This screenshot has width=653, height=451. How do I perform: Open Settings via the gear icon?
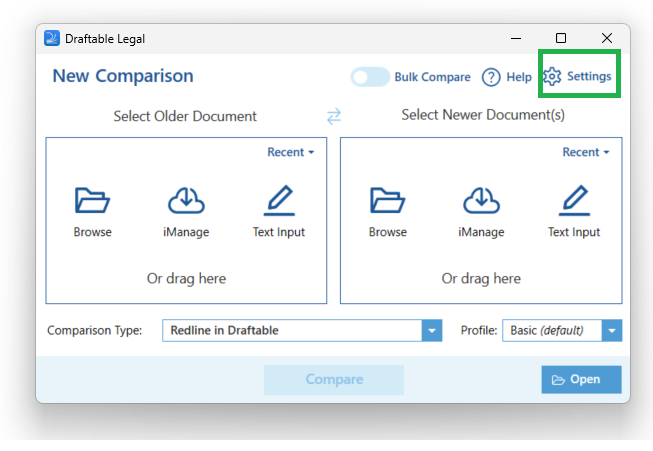pos(552,76)
